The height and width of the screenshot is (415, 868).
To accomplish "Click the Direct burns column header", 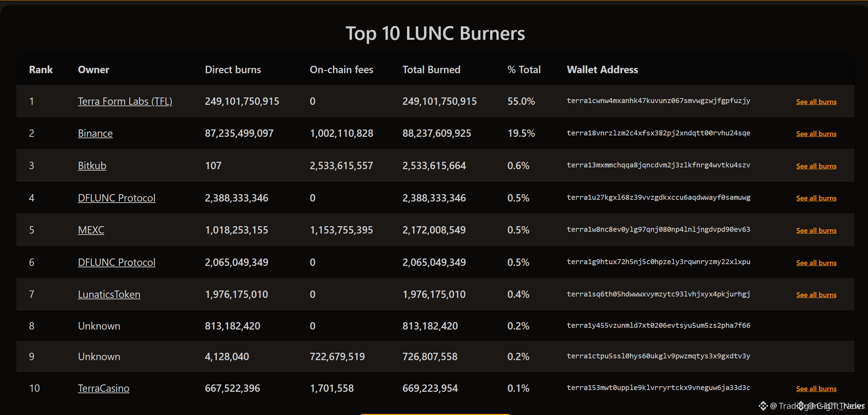I will point(233,70).
